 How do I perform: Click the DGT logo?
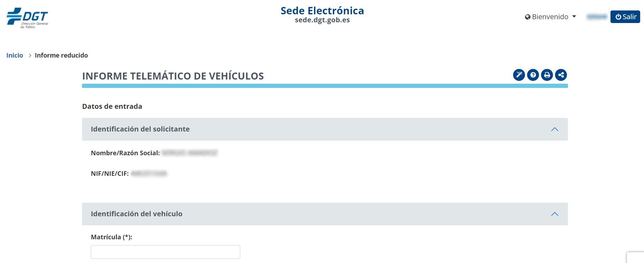[27, 17]
